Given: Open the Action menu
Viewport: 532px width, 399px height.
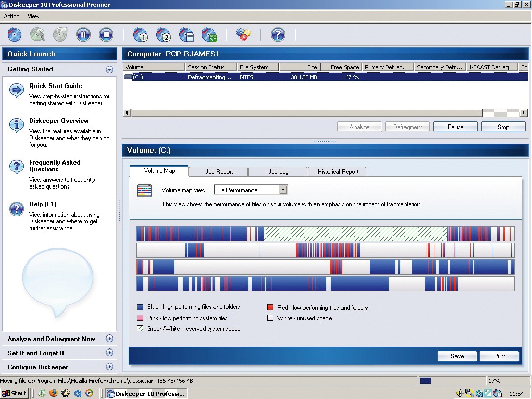Looking at the screenshot, I should [11, 16].
